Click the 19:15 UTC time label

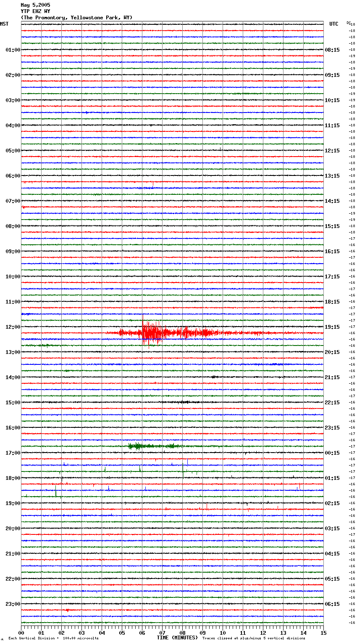[332, 327]
